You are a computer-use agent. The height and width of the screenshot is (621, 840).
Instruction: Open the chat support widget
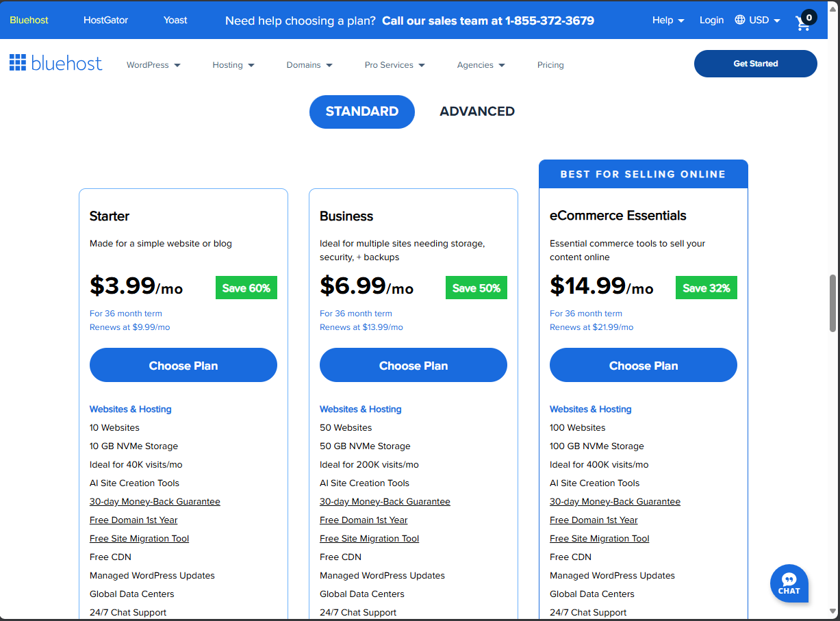[789, 583]
